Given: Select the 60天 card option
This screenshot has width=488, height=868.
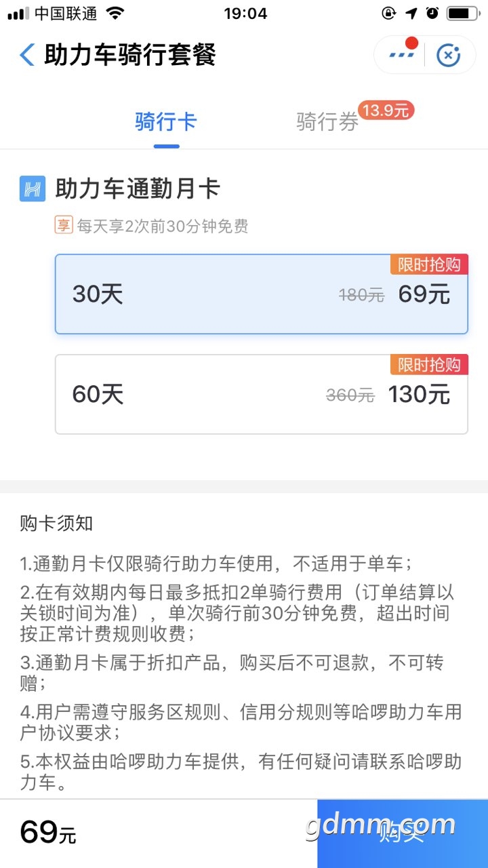Looking at the screenshot, I should pyautogui.click(x=261, y=395).
